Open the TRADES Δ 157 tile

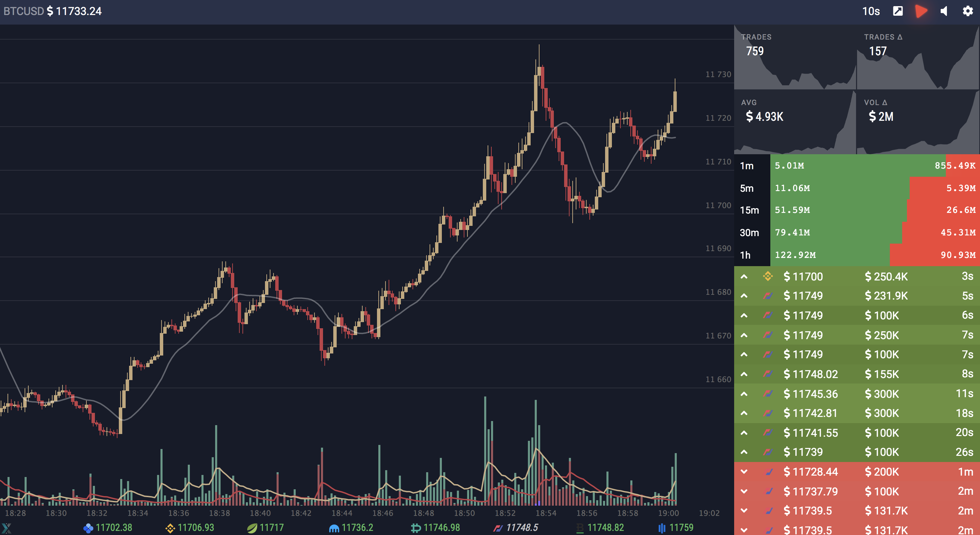[x=918, y=57]
